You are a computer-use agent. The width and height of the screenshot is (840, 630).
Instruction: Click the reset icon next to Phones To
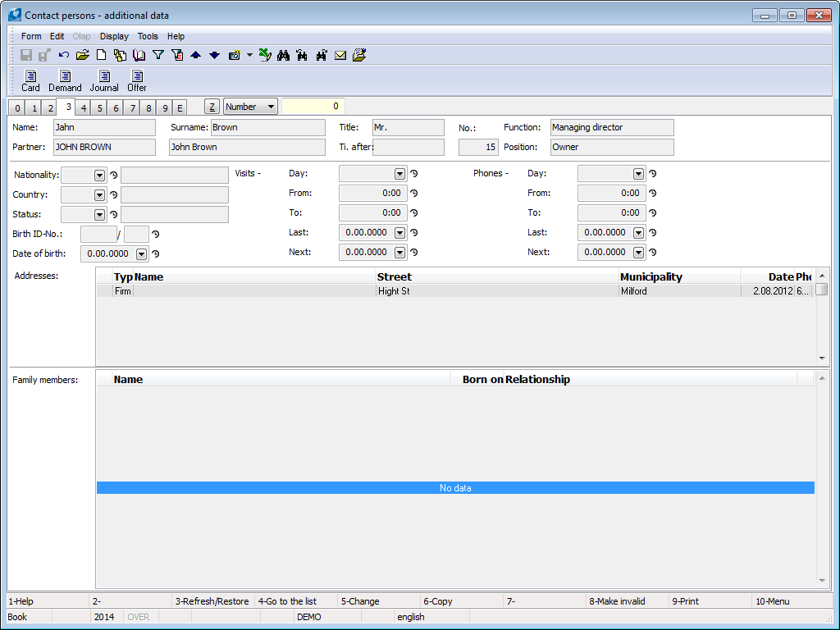[652, 212]
